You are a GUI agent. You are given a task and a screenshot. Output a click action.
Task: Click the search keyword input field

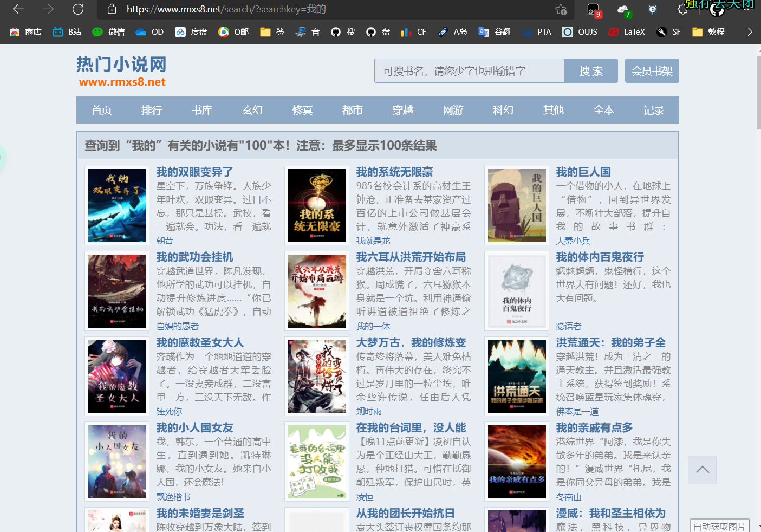469,70
